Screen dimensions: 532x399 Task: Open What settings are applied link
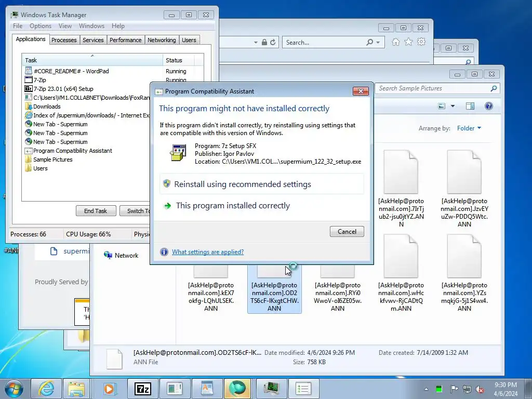pos(208,252)
